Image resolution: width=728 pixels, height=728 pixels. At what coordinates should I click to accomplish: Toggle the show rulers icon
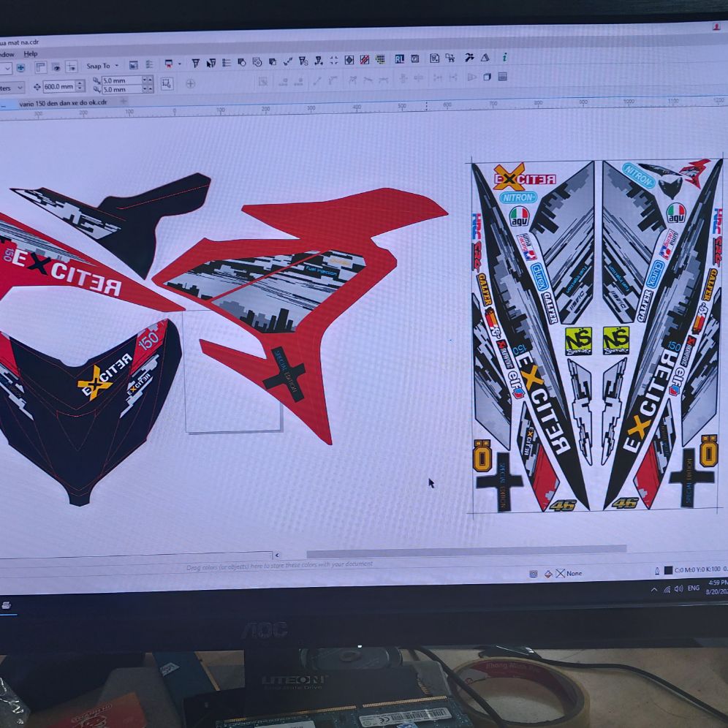(x=40, y=67)
